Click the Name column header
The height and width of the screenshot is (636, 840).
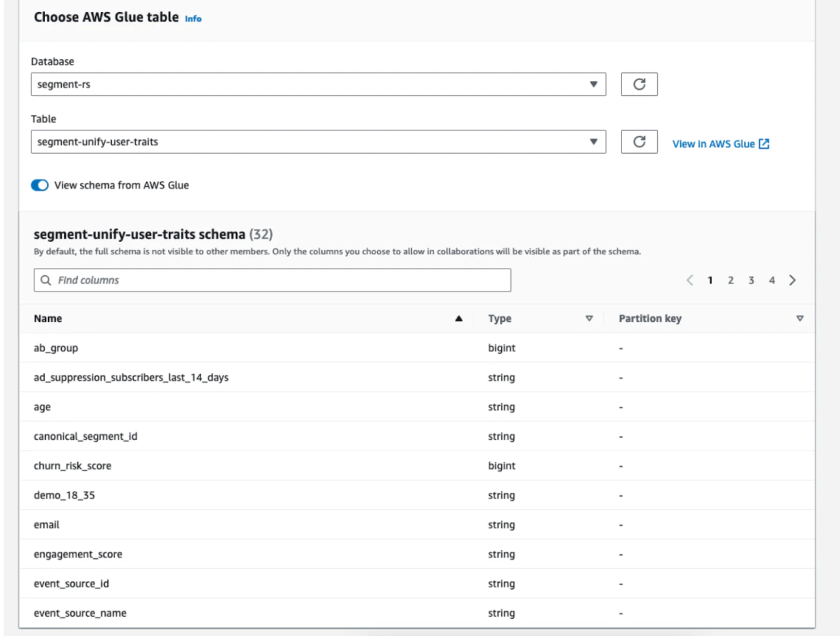(48, 319)
